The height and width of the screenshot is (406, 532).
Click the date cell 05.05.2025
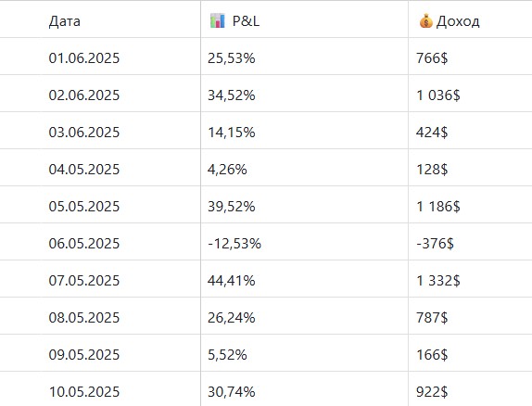pyautogui.click(x=84, y=206)
